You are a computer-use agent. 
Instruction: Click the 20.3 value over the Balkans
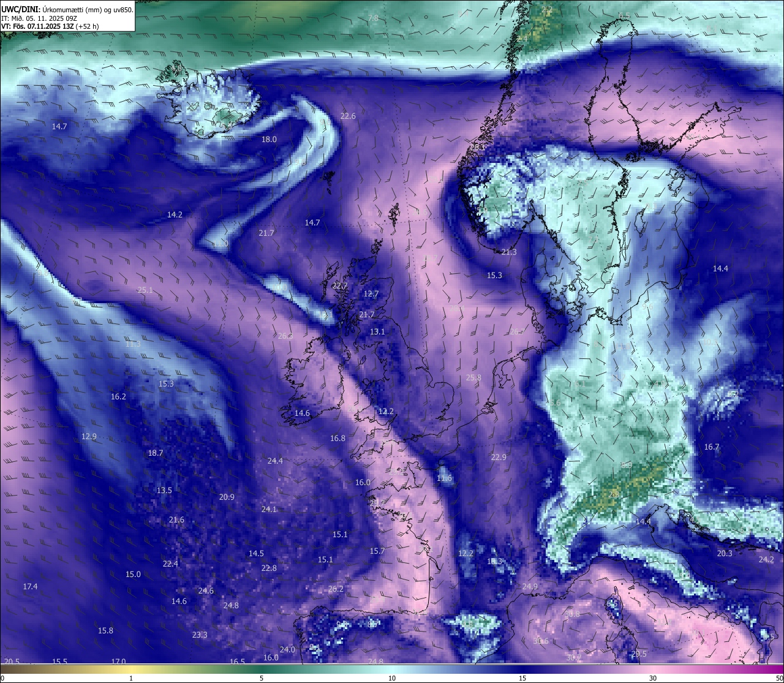(725, 553)
